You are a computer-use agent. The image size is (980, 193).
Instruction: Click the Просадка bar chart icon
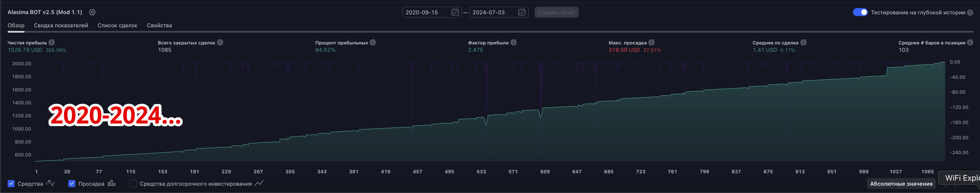click(x=112, y=183)
